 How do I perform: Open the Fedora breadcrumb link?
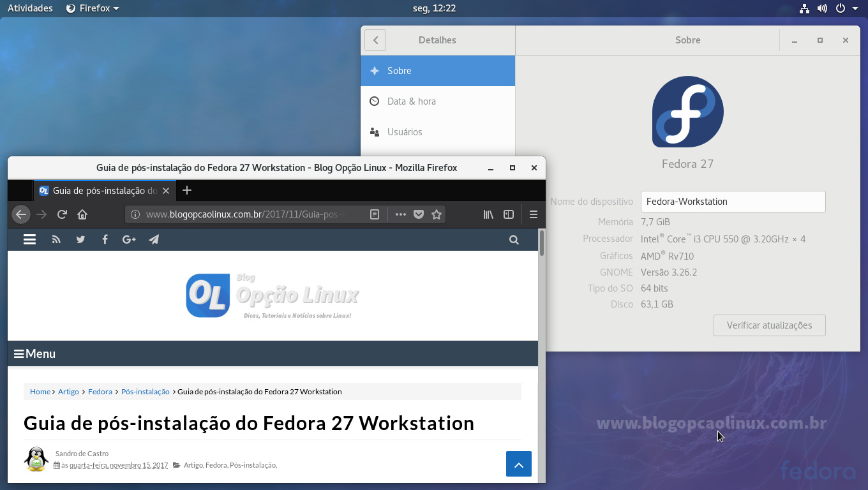click(x=100, y=392)
